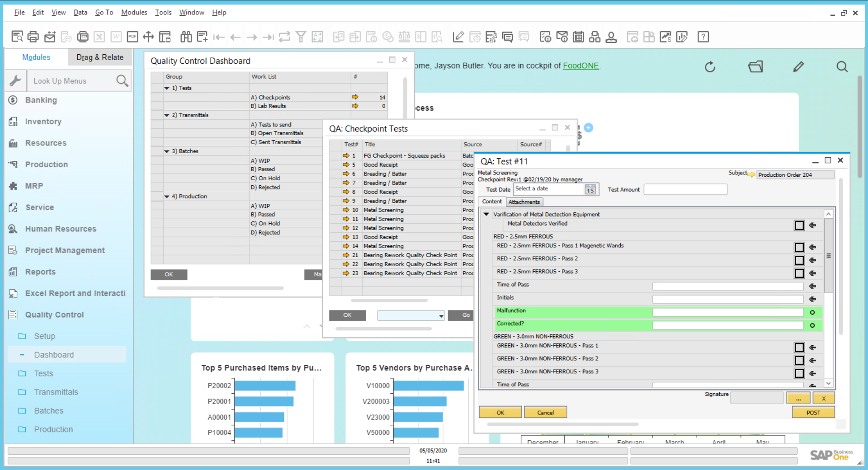868x470 pixels.
Task: Click the Look Up Menus magnifier icon
Action: [x=122, y=81]
